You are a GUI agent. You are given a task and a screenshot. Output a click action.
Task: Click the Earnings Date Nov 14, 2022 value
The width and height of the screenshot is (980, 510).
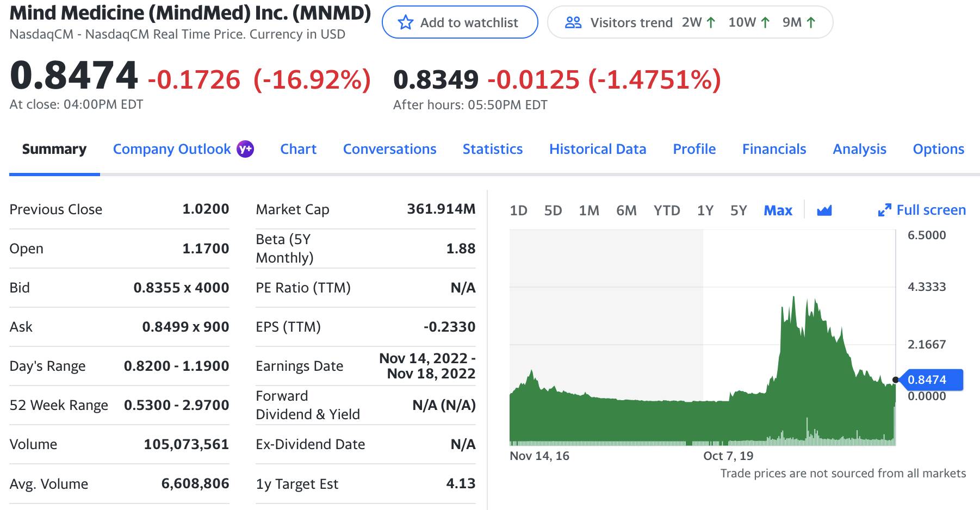(x=427, y=366)
